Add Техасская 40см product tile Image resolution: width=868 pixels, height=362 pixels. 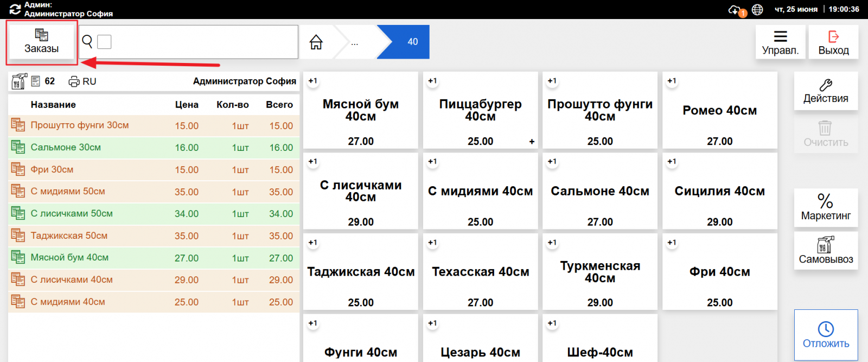coord(480,272)
